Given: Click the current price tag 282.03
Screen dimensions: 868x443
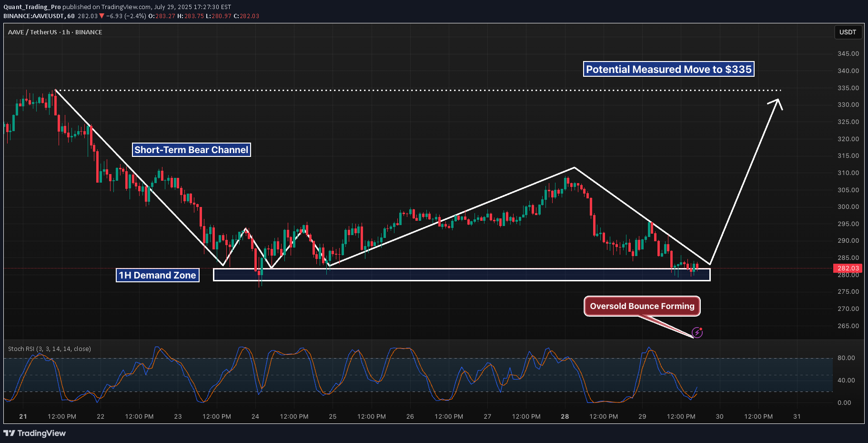Looking at the screenshot, I should point(848,268).
